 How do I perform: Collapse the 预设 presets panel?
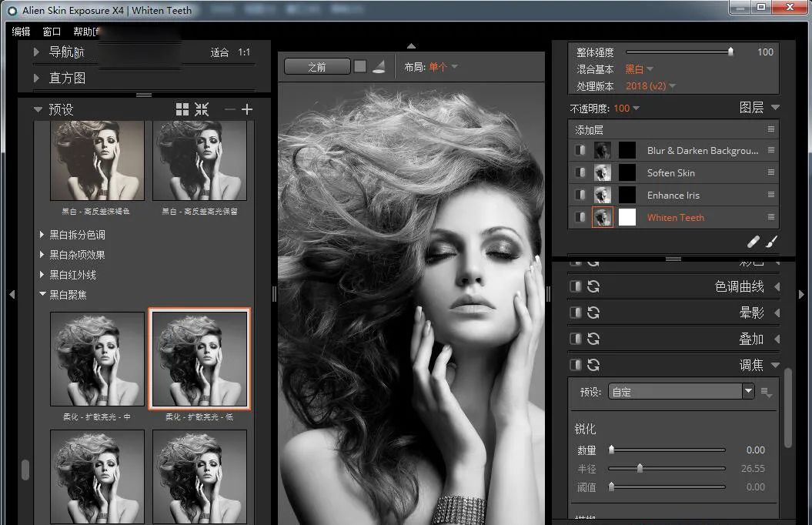click(37, 110)
